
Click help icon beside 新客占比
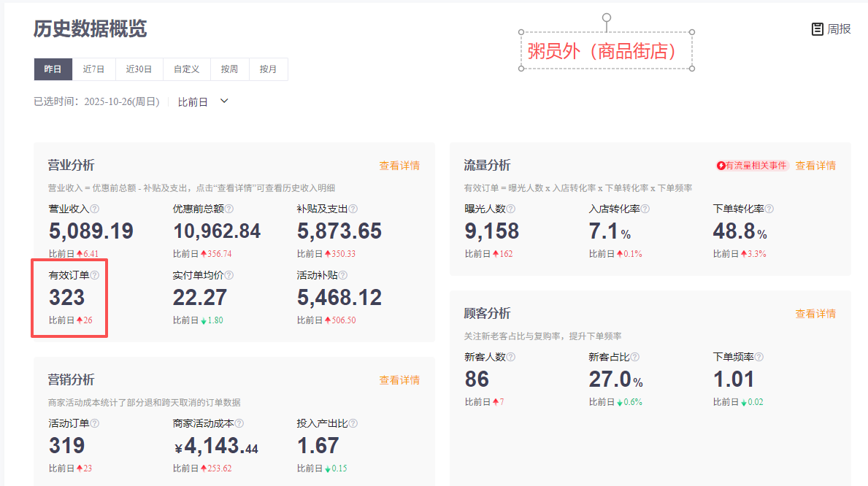(x=634, y=357)
